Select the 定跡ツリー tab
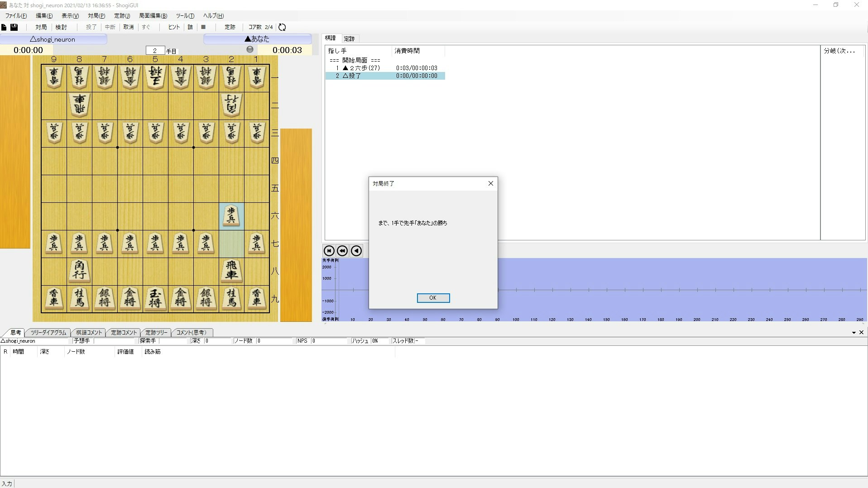 point(156,332)
